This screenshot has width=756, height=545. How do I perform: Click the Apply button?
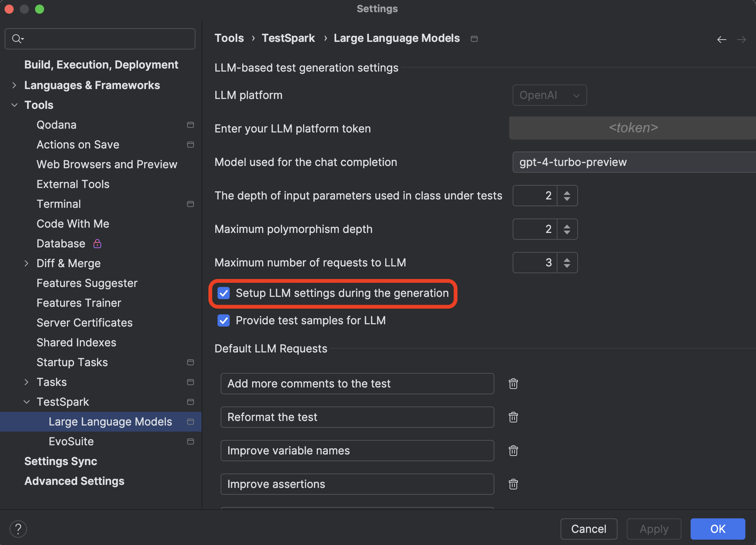(x=654, y=529)
